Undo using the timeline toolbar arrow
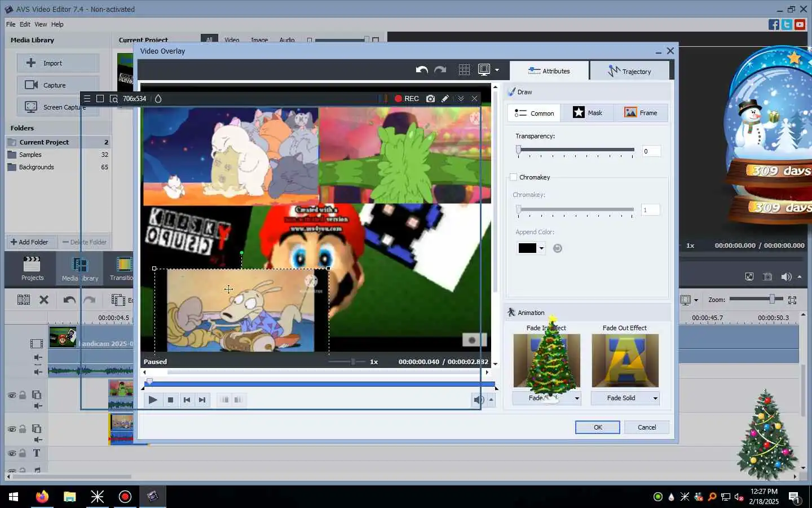The height and width of the screenshot is (508, 812). [69, 300]
